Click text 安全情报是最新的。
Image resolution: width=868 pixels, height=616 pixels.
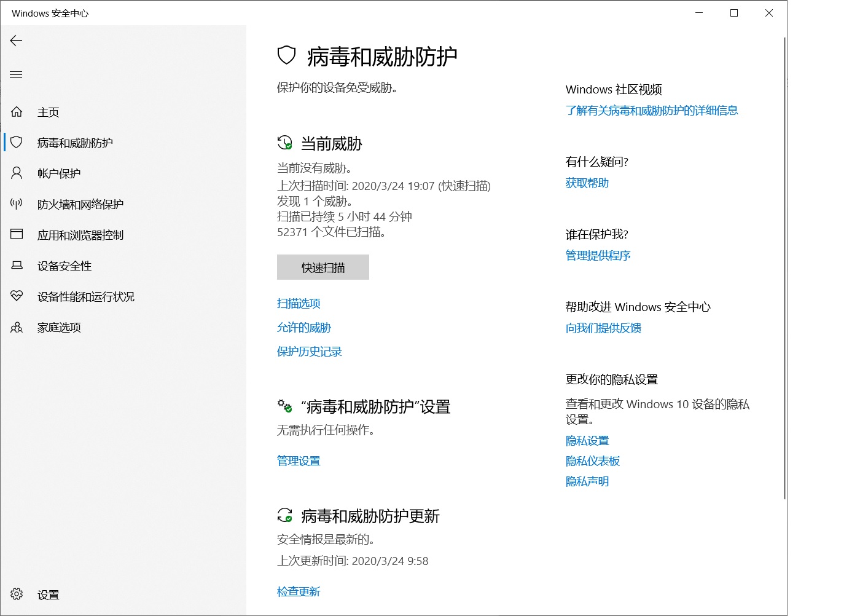326,539
